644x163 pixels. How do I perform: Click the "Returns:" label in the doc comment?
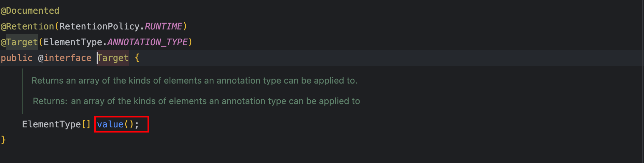click(50, 101)
